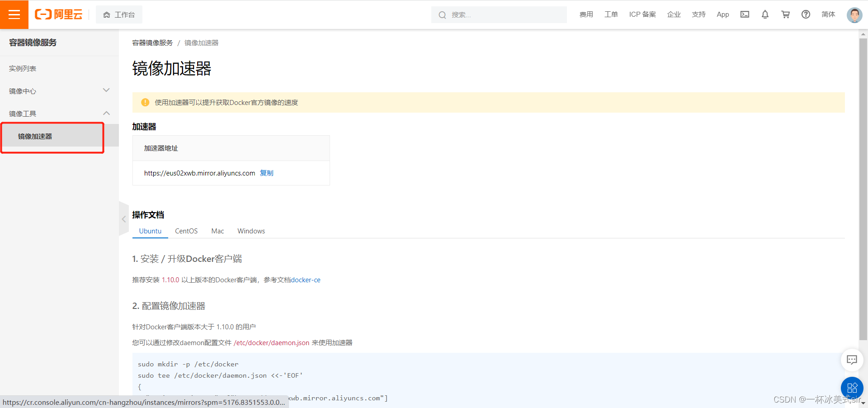Open the 支持 menu
868x408 pixels.
coord(698,14)
